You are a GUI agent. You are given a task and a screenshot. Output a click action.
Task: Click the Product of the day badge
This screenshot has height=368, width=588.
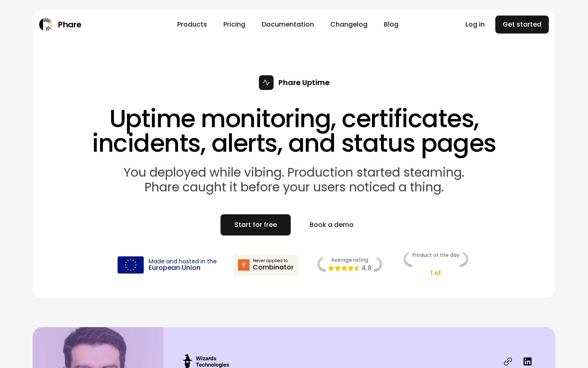click(x=436, y=264)
